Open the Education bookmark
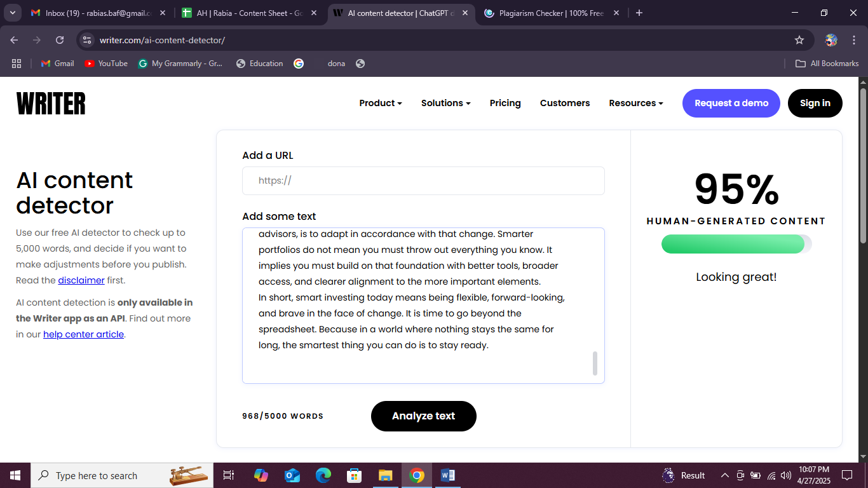This screenshot has height=488, width=868. point(260,64)
